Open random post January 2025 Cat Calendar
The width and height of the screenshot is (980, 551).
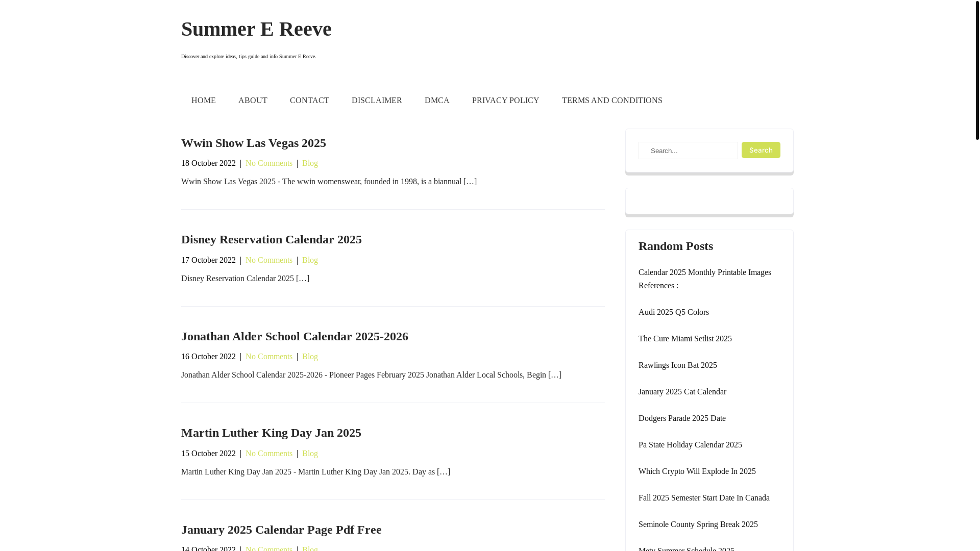(682, 392)
